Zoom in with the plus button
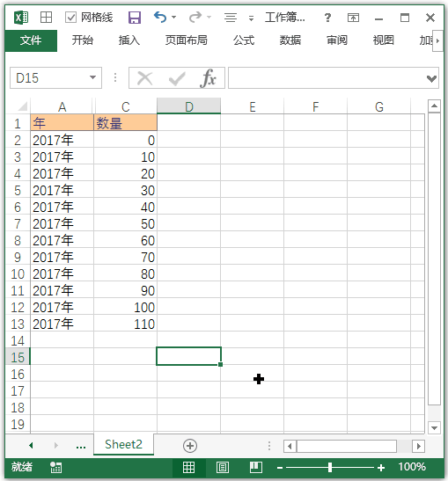This screenshot has height=481, width=448. pos(381,468)
